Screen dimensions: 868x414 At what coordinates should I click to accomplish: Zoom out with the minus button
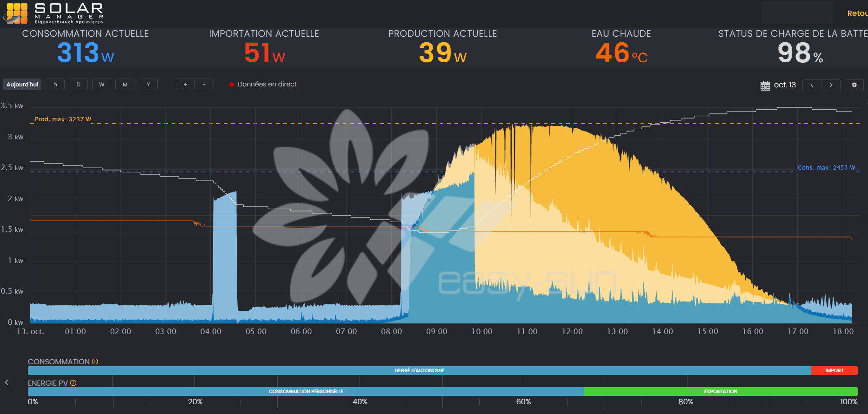204,85
